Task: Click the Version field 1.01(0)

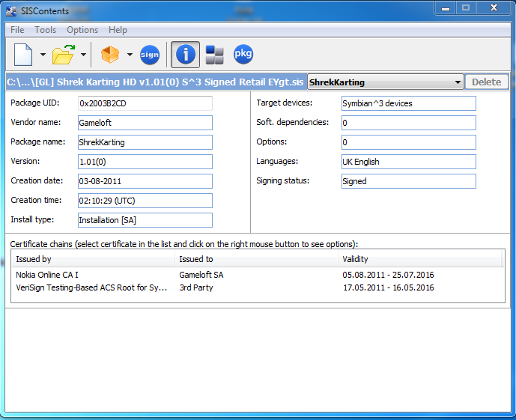Action: coord(145,162)
